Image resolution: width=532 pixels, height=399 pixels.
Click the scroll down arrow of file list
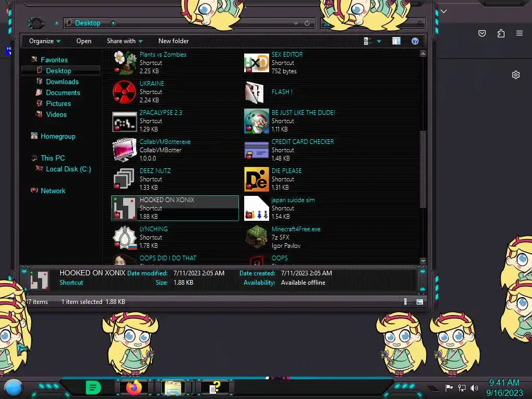[x=423, y=261]
